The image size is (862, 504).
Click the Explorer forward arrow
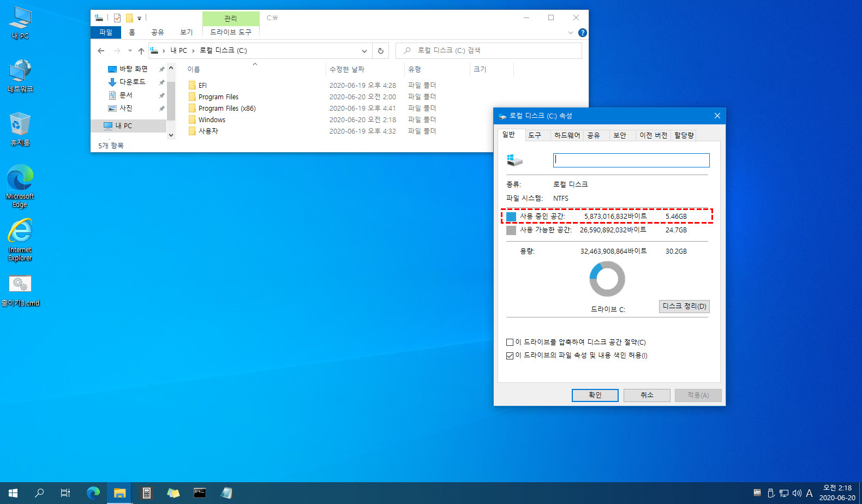pyautogui.click(x=117, y=51)
